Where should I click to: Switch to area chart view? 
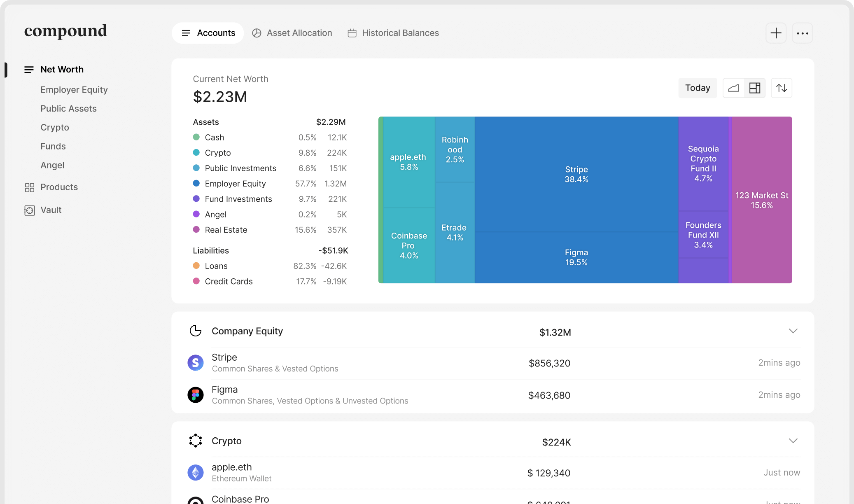[x=733, y=88]
